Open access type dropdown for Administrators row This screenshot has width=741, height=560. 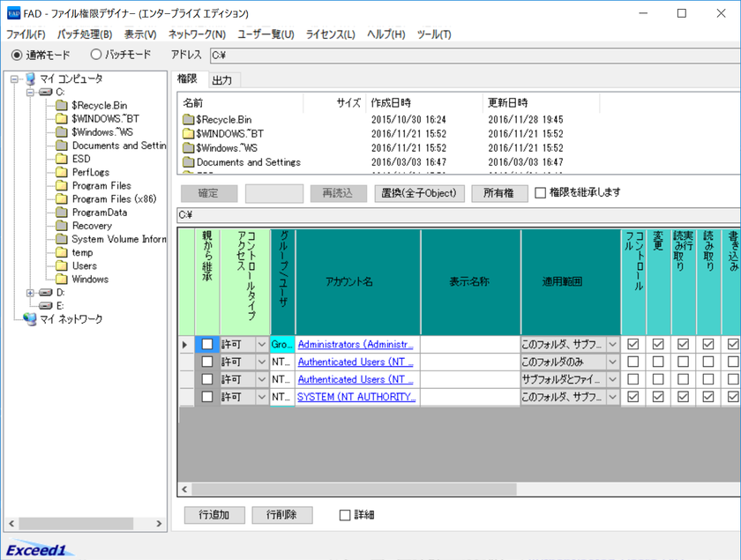click(261, 345)
